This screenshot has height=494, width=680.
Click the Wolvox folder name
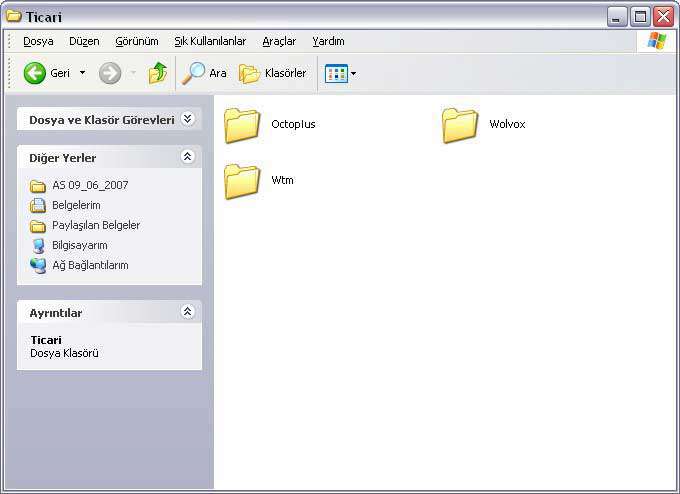point(507,124)
